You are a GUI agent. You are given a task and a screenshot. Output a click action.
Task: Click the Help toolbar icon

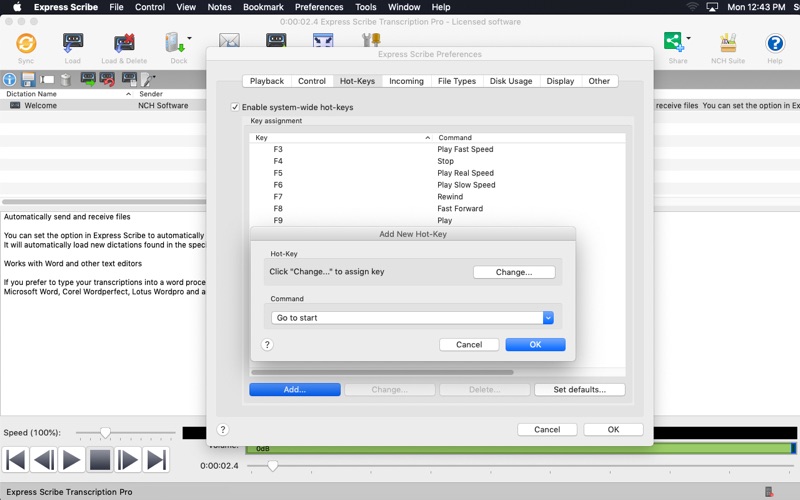(x=774, y=43)
